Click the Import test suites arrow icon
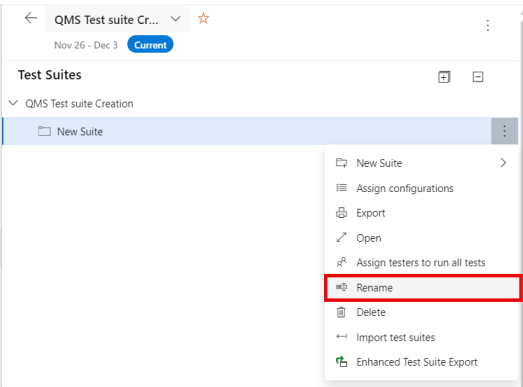This screenshot has width=523, height=387. coord(341,337)
